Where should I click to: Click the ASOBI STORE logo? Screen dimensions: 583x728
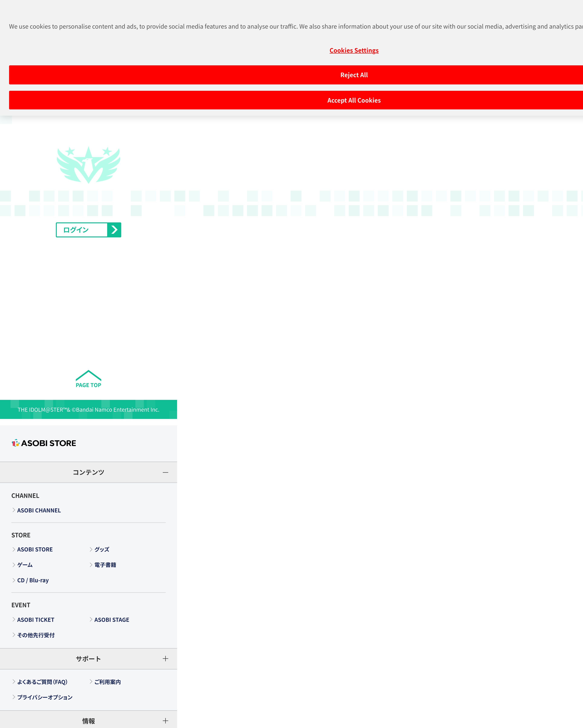point(44,443)
